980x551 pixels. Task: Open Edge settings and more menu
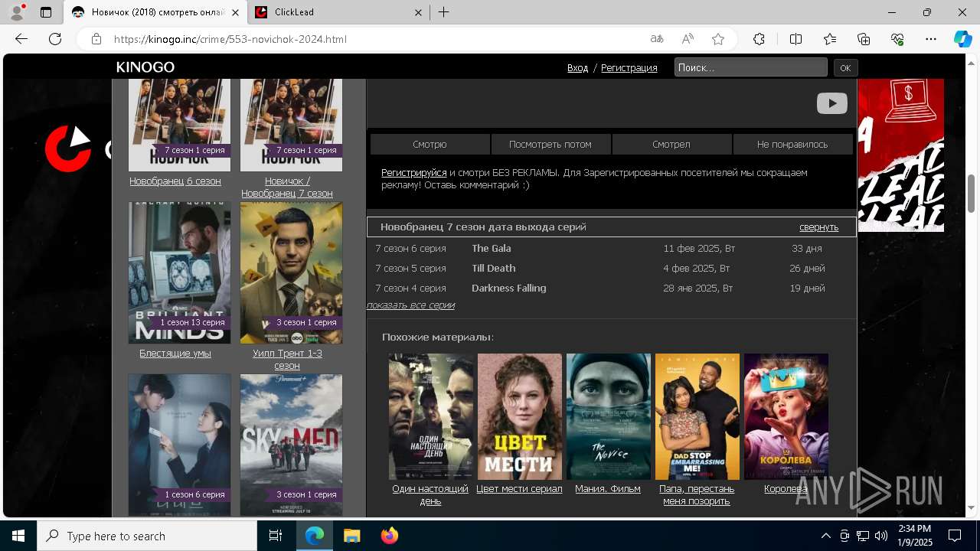[931, 39]
